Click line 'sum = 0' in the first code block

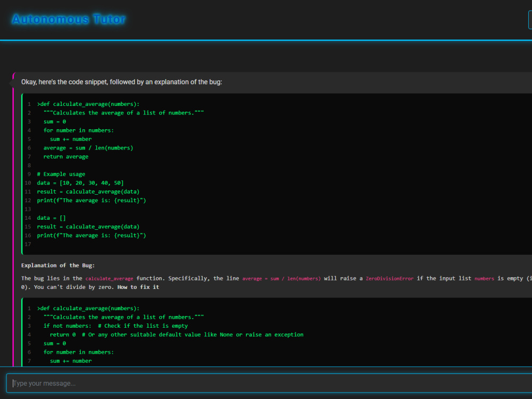(55, 121)
